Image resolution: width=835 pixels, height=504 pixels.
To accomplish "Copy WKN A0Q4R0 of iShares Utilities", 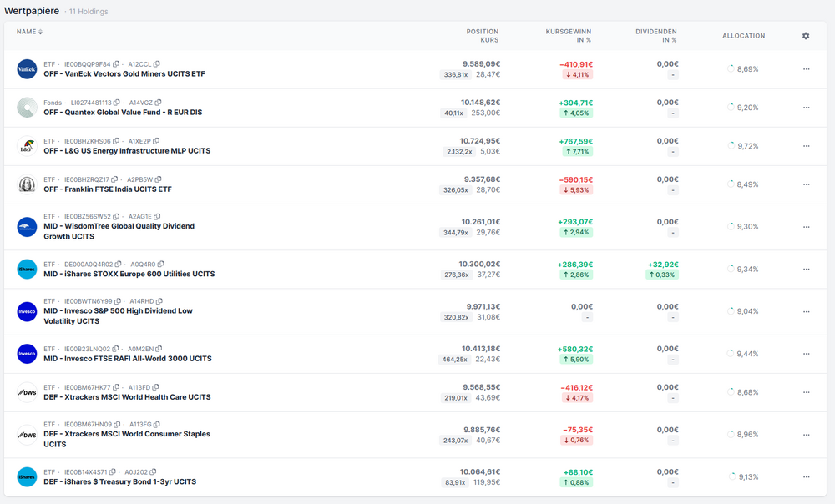I will coord(161,264).
